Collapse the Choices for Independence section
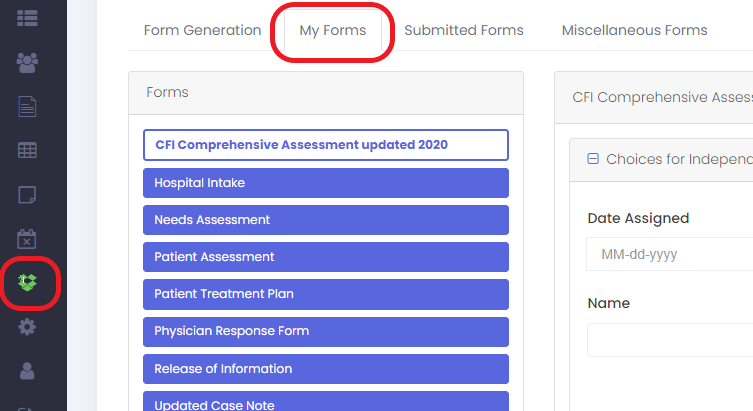The height and width of the screenshot is (411, 753). (593, 158)
